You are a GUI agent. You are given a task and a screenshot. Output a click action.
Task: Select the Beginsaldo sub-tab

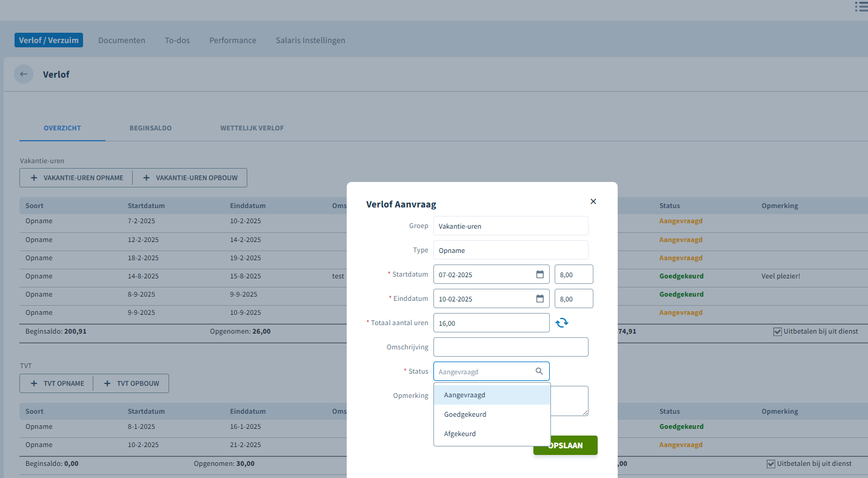coord(150,128)
